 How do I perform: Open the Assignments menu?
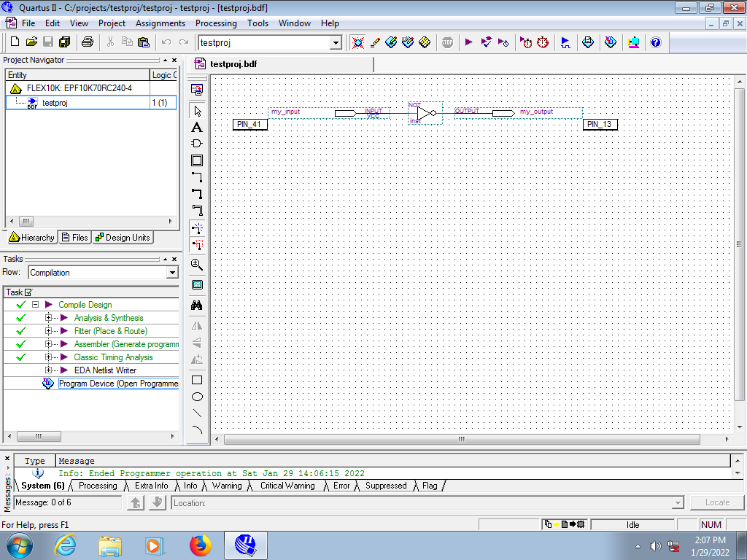tap(160, 23)
